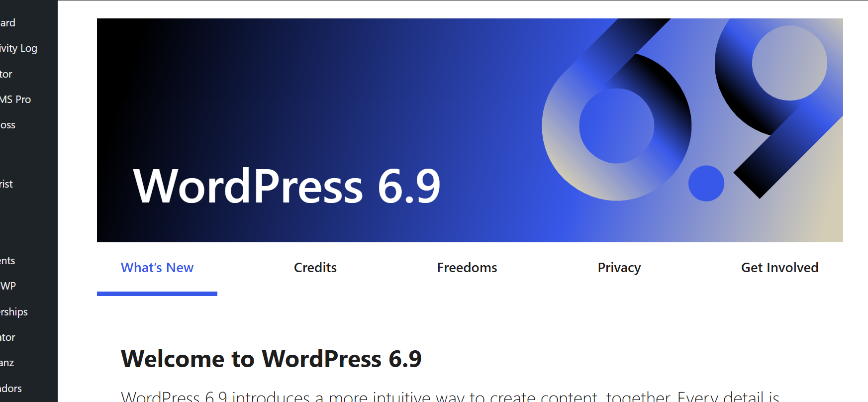Go to the Get Involved tab
The height and width of the screenshot is (402, 868).
coord(779,269)
